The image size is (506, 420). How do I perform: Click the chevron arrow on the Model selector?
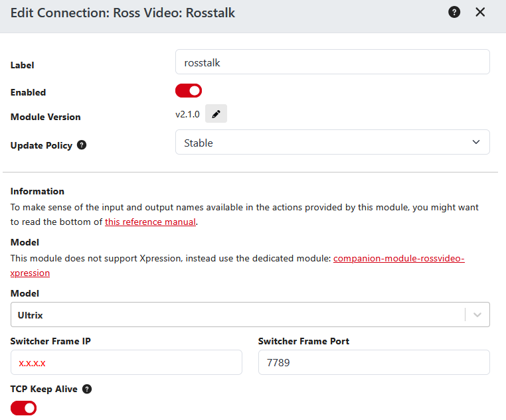click(477, 315)
